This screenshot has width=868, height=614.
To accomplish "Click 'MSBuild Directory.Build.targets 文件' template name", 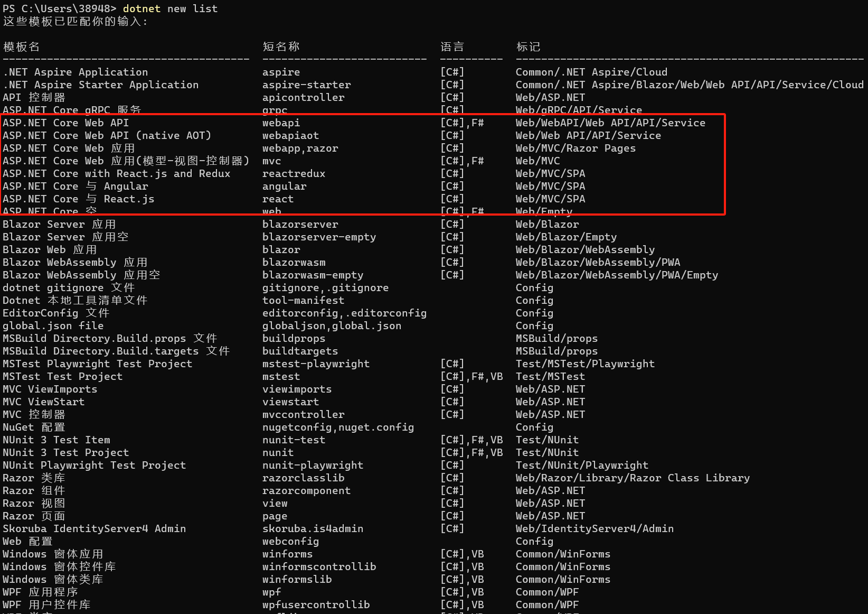I will click(x=117, y=351).
